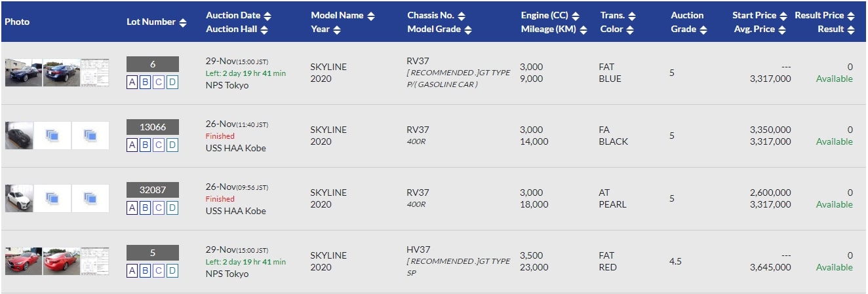The width and height of the screenshot is (868, 294).
Task: Toggle box D under lot 5
Action: tap(172, 270)
